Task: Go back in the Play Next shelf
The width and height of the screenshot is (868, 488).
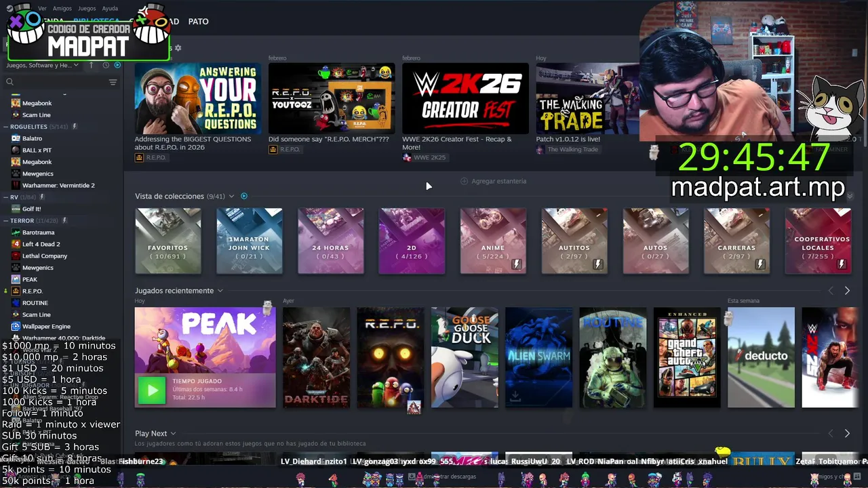Action: [831, 433]
